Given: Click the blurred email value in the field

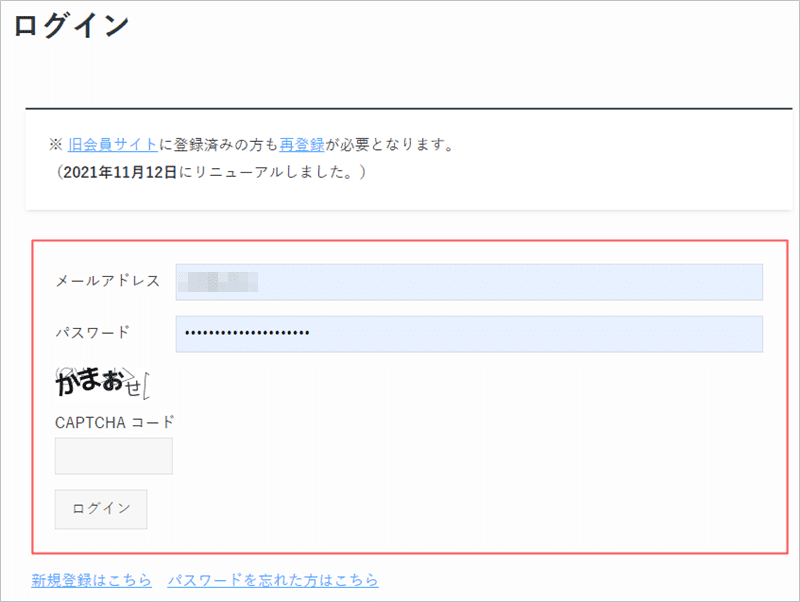Looking at the screenshot, I should (x=218, y=282).
